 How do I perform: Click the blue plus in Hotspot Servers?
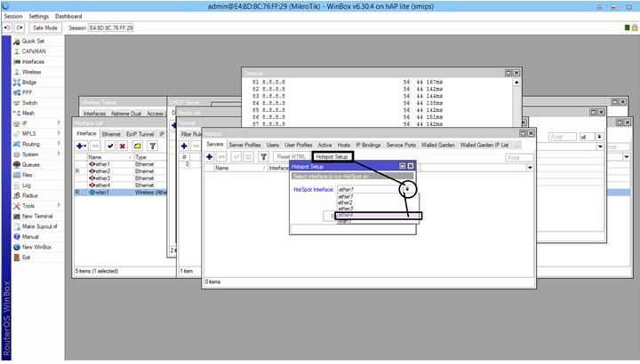[x=210, y=156]
